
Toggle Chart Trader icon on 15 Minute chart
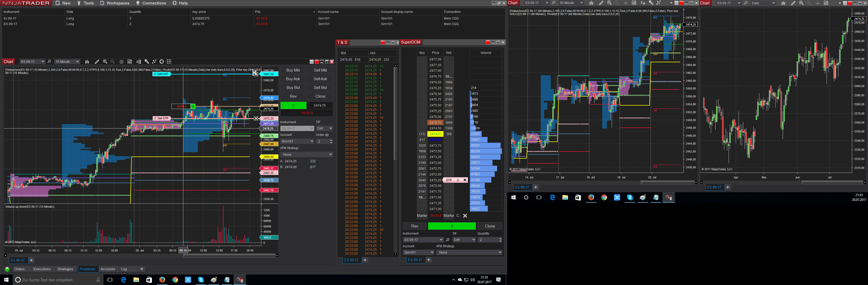(138, 61)
